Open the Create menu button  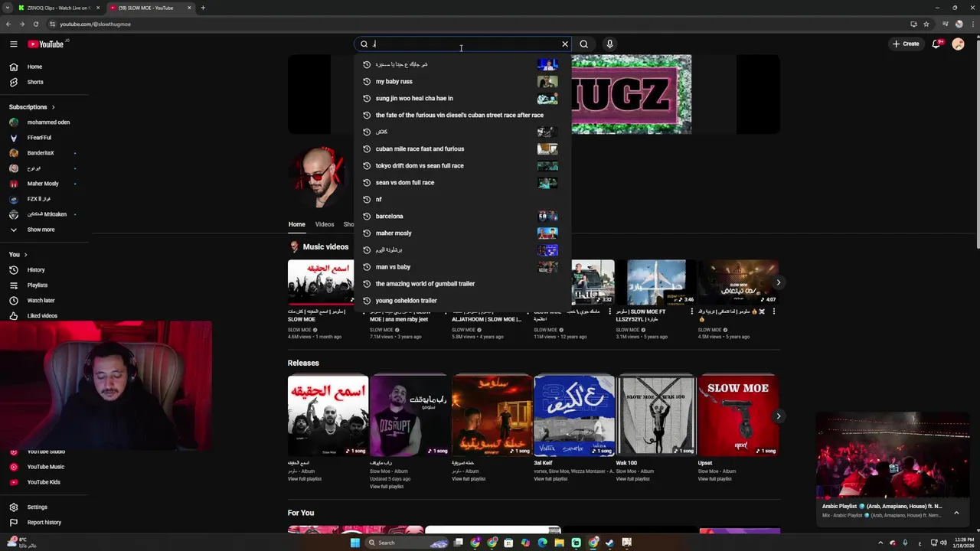[906, 44]
